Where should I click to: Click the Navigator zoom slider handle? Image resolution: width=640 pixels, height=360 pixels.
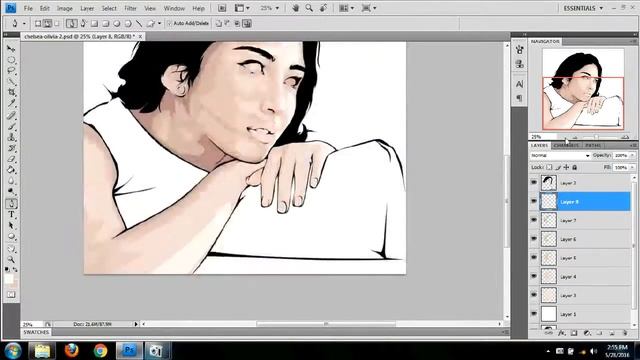click(596, 138)
